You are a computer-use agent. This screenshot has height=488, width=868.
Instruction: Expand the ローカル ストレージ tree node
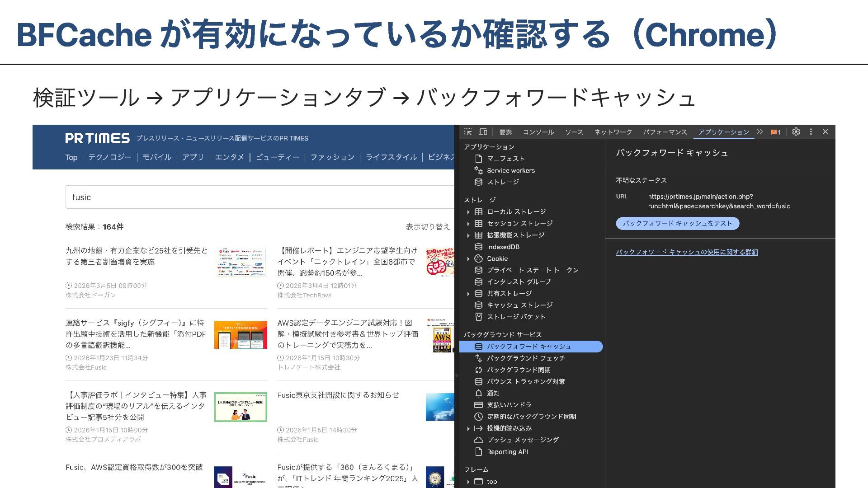[468, 212]
